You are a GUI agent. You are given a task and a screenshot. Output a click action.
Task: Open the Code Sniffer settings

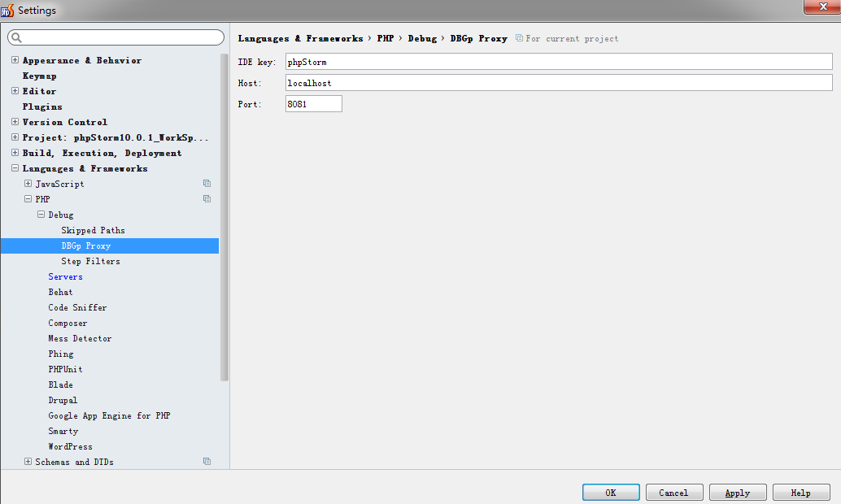click(77, 307)
